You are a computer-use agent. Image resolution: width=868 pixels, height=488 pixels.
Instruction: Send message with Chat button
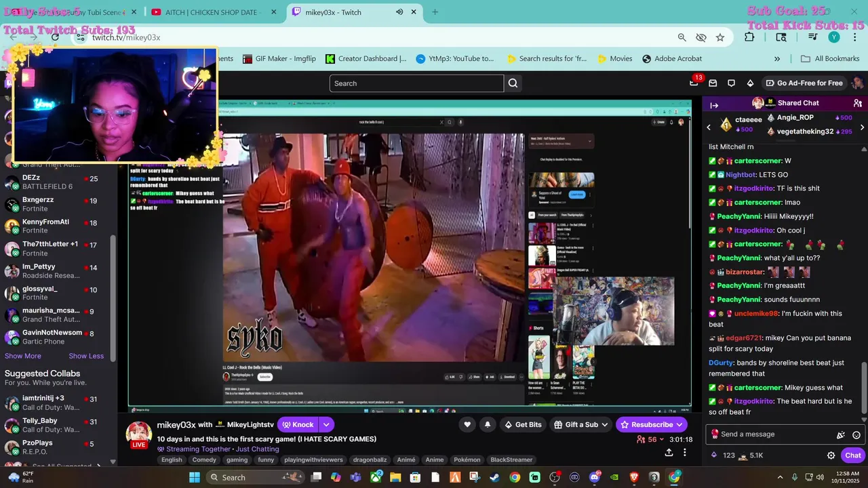click(853, 455)
